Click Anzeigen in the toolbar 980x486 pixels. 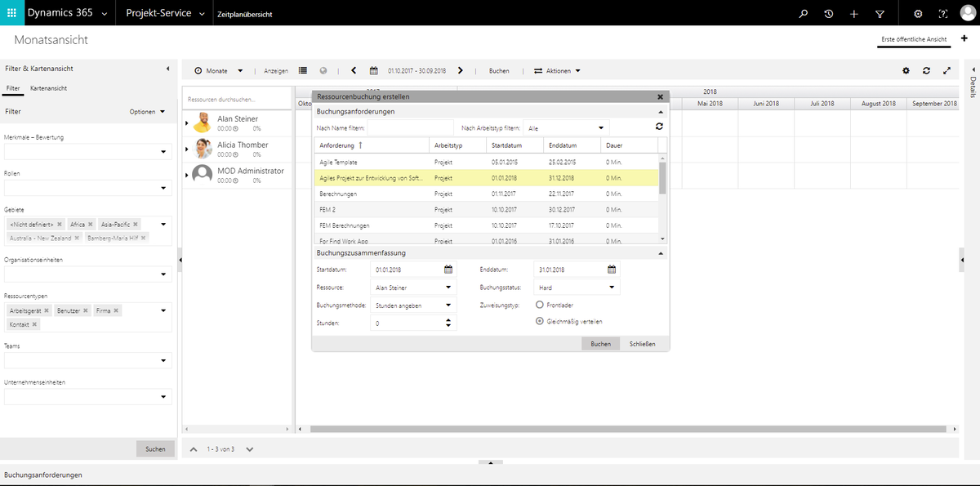[x=276, y=71]
